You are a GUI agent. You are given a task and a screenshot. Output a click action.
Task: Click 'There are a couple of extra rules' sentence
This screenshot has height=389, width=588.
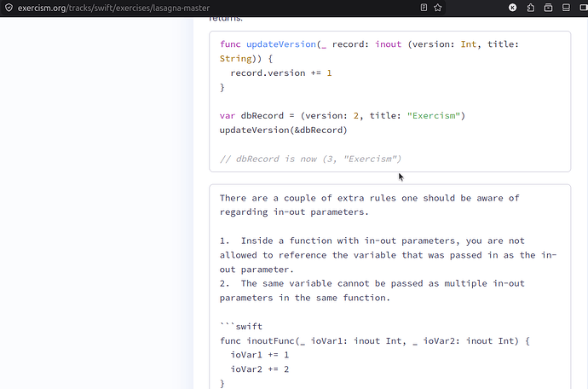(369, 205)
